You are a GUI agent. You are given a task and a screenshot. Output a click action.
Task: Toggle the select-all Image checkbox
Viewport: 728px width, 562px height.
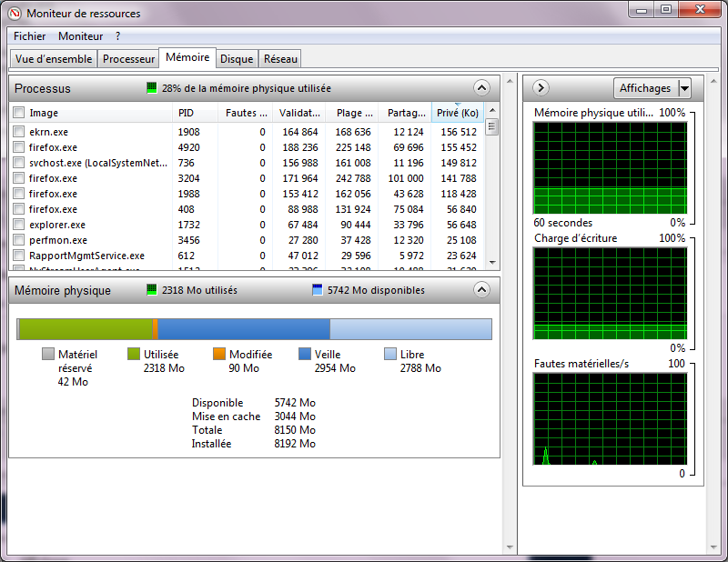(x=18, y=112)
